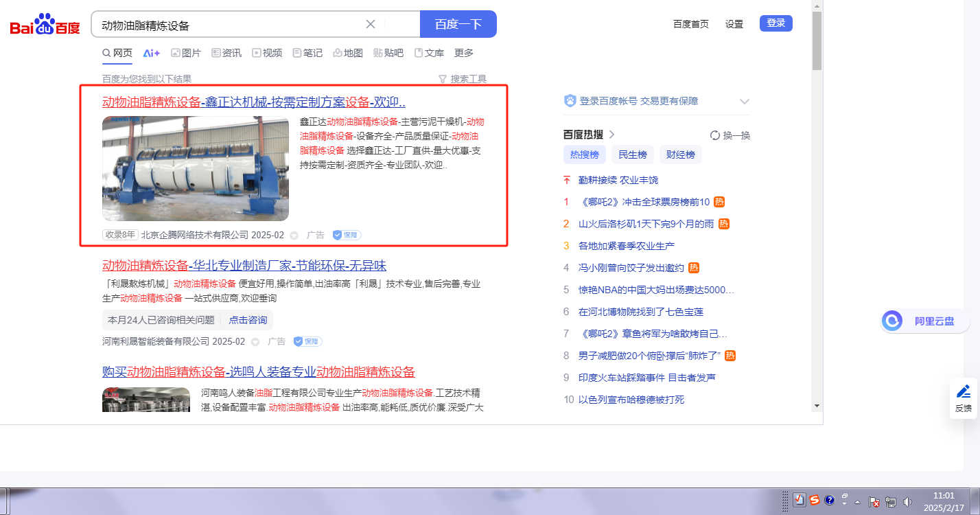The width and height of the screenshot is (980, 515).
Task: Open the 更多 search categories menu
Action: click(464, 53)
